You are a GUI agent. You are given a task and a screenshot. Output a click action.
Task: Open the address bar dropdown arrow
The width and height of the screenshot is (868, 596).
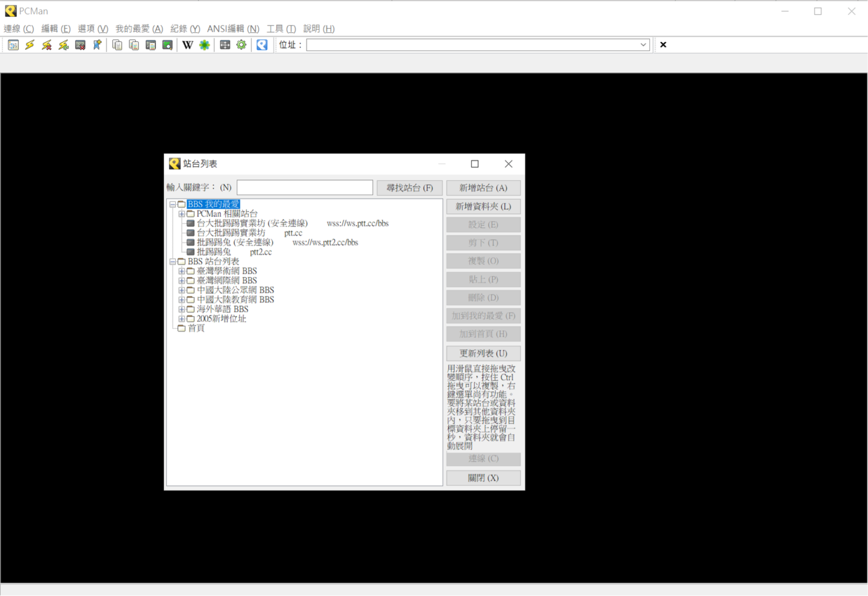644,44
